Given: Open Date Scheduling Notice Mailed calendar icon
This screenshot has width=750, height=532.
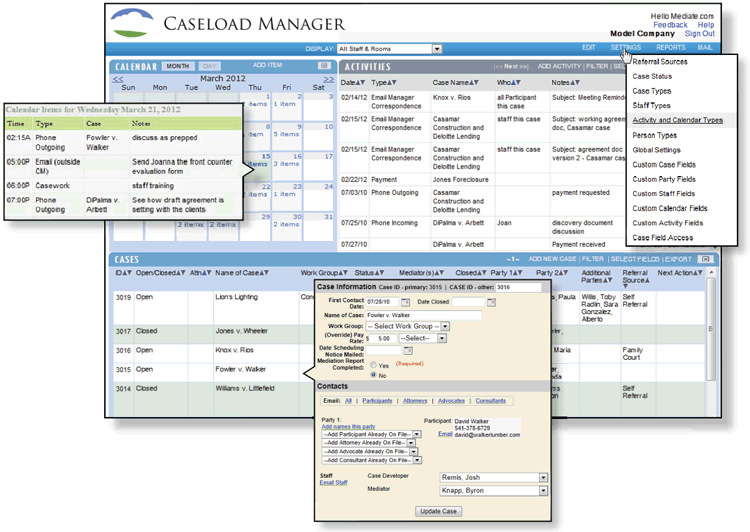Looking at the screenshot, I should click(409, 351).
